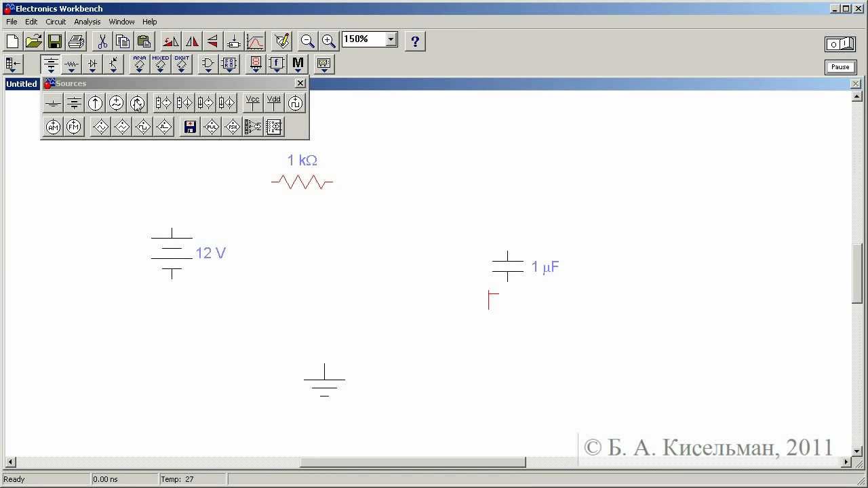Open the Transistors parts bin
Image resolution: width=868 pixels, height=488 pixels.
pyautogui.click(x=113, y=64)
